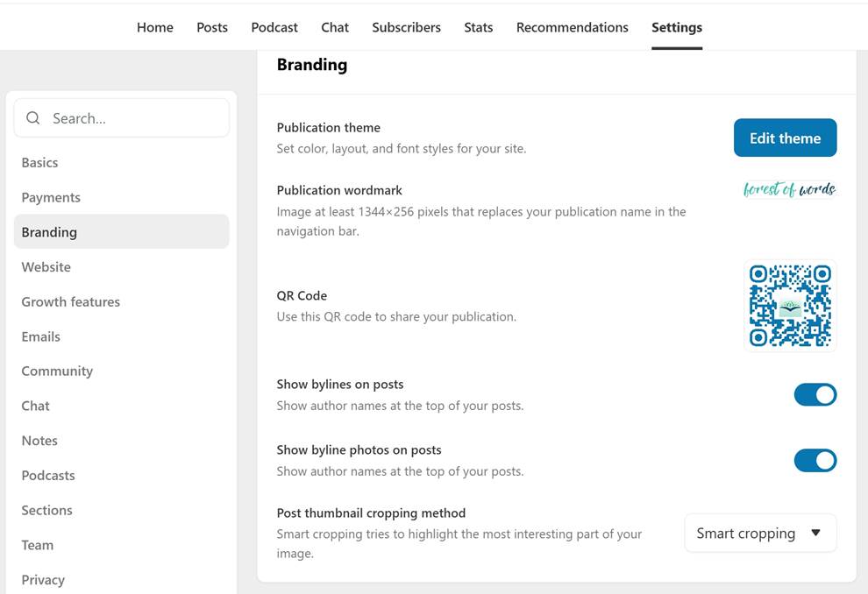Image resolution: width=868 pixels, height=594 pixels.
Task: Open the Emails settings section
Action: 40,336
